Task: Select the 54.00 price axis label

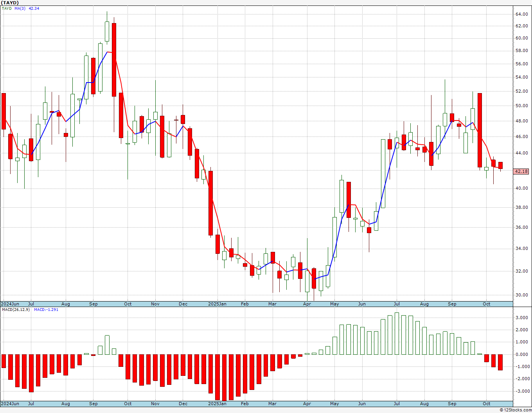Action: [521, 77]
